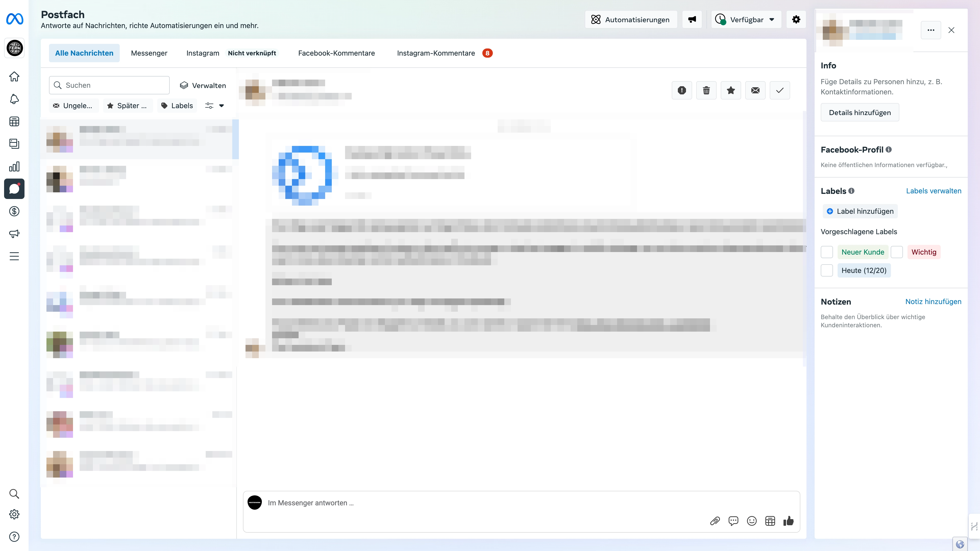Send a thumbs-up like
This screenshot has height=551, width=980.
click(x=789, y=521)
